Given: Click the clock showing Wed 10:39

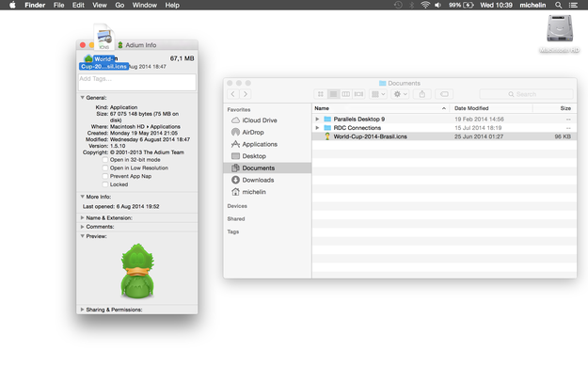Looking at the screenshot, I should tap(496, 5).
